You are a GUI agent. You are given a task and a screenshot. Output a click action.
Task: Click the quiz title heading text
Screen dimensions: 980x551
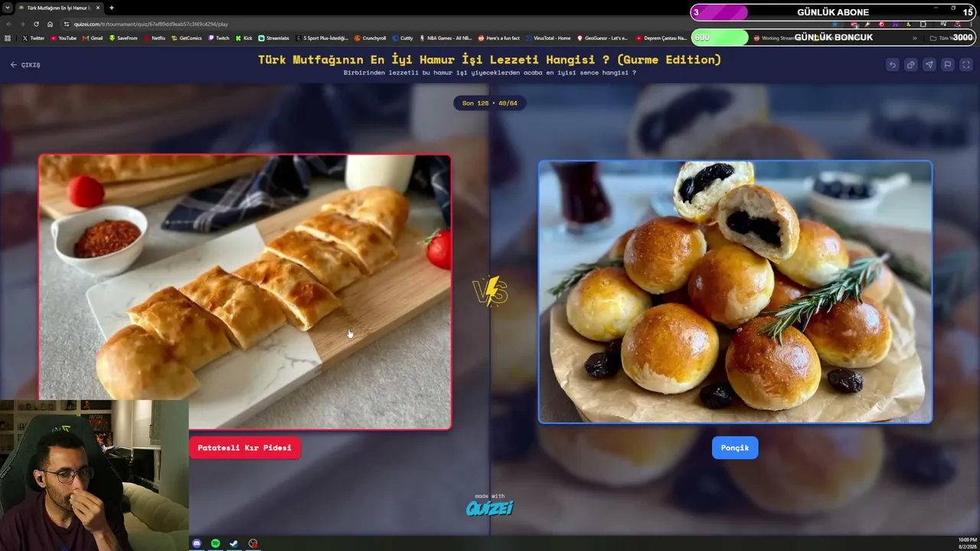(x=490, y=60)
